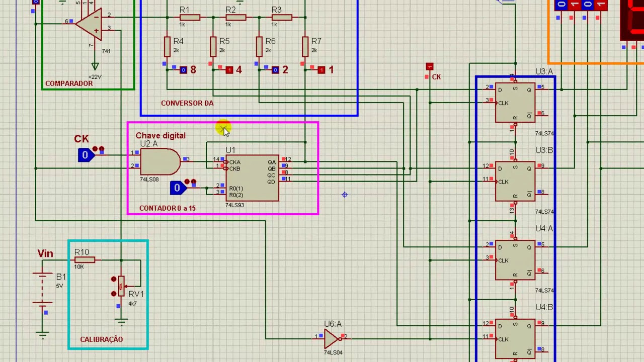The image size is (644, 362).
Task: Click the 5V value of battery B1
Action: pyautogui.click(x=59, y=286)
